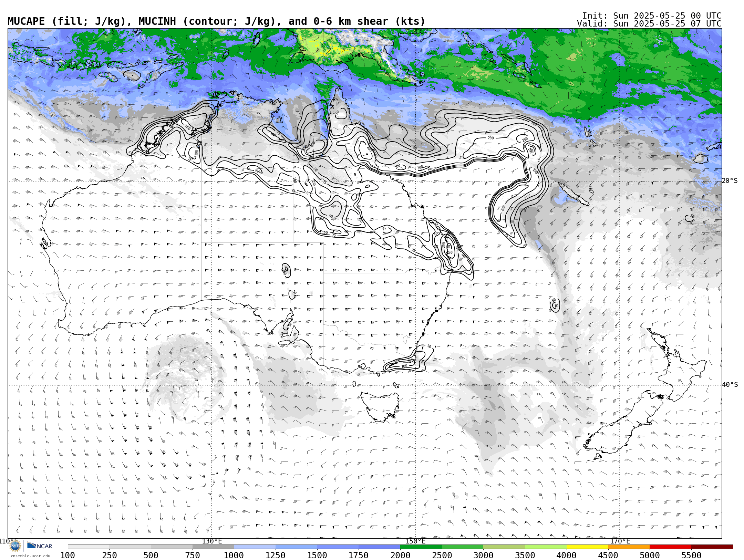Click the 2000 colorbar tick label
The width and height of the screenshot is (744, 560).
400,556
